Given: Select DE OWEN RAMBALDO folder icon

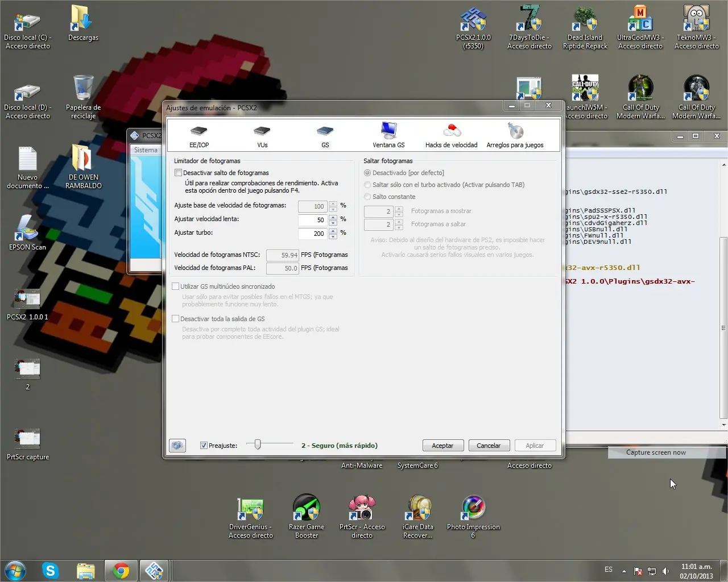Looking at the screenshot, I should [x=83, y=167].
